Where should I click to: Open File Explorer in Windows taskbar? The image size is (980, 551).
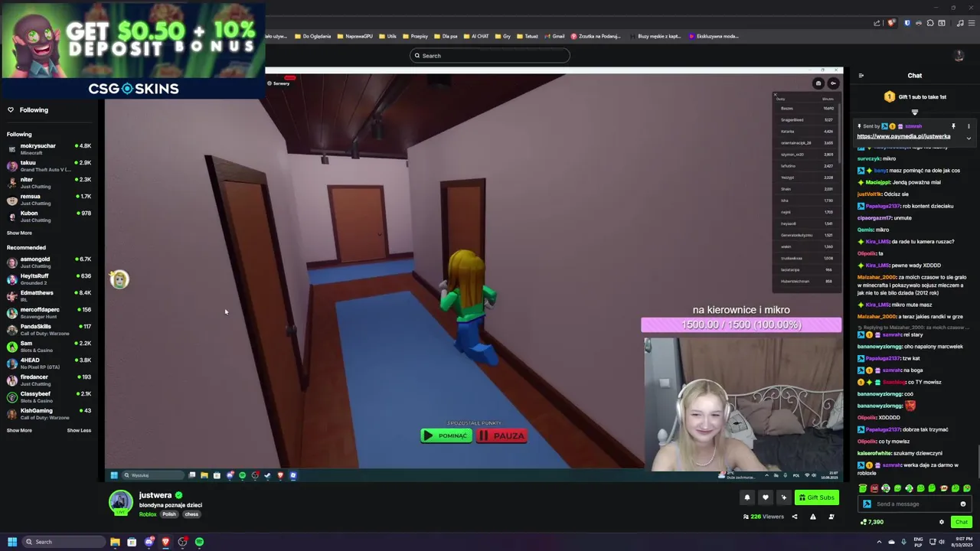tap(115, 542)
